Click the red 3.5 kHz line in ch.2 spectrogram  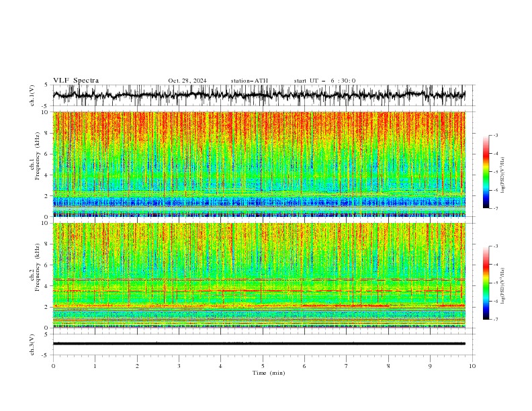click(x=259, y=291)
